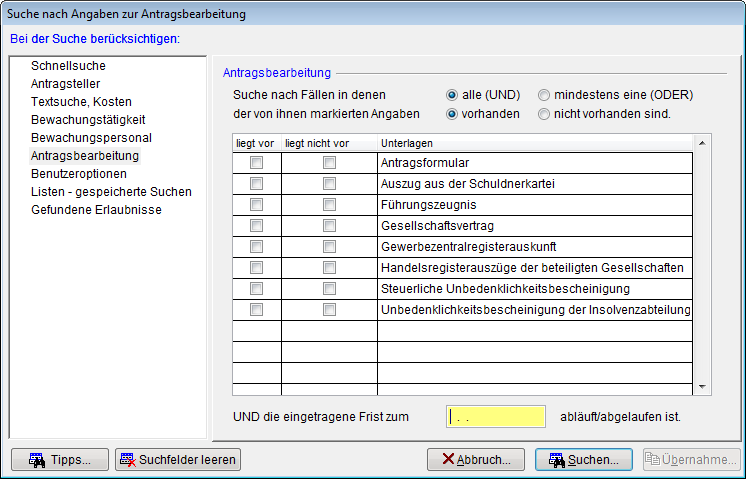The width and height of the screenshot is (746, 479).
Task: Click the binoculars icon on Tipps button
Action: (x=37, y=460)
